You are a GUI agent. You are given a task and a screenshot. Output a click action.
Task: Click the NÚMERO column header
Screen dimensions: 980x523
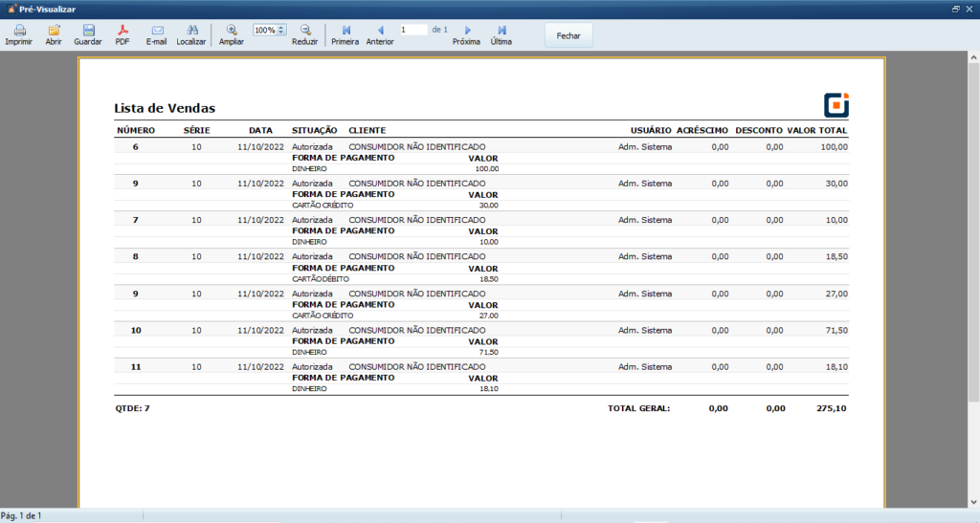tap(136, 130)
